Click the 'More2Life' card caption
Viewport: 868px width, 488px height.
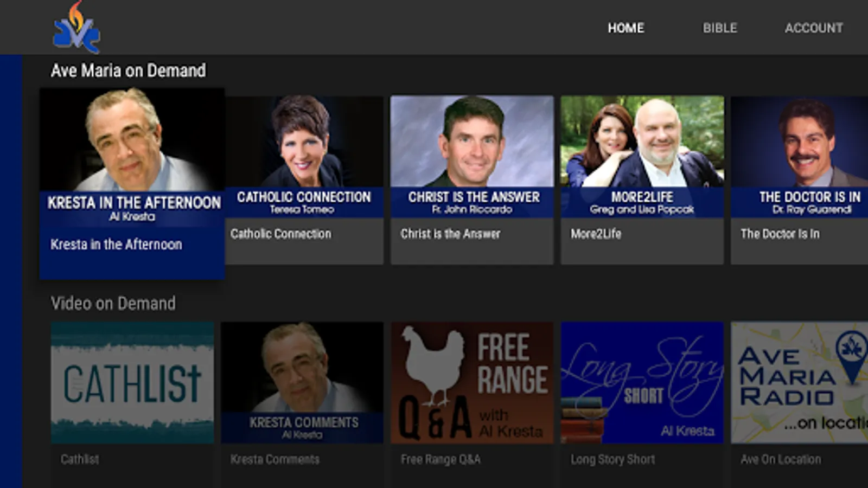596,234
